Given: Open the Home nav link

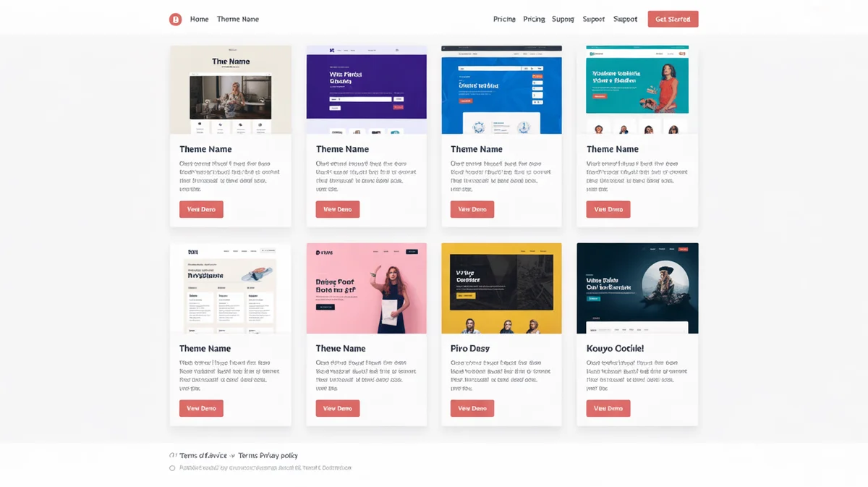Looking at the screenshot, I should click(200, 20).
